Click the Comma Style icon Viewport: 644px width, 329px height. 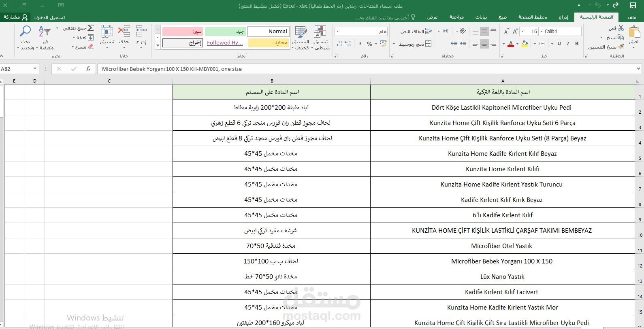click(360, 44)
